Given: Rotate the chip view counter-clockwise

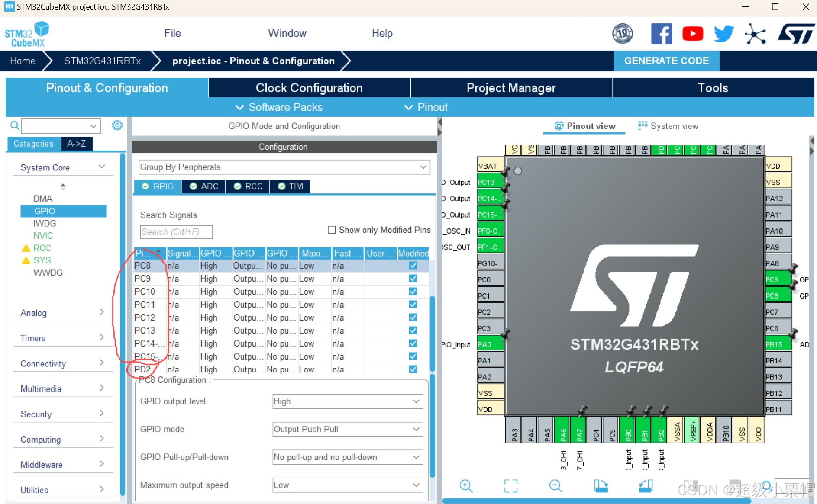Looking at the screenshot, I should 646,486.
